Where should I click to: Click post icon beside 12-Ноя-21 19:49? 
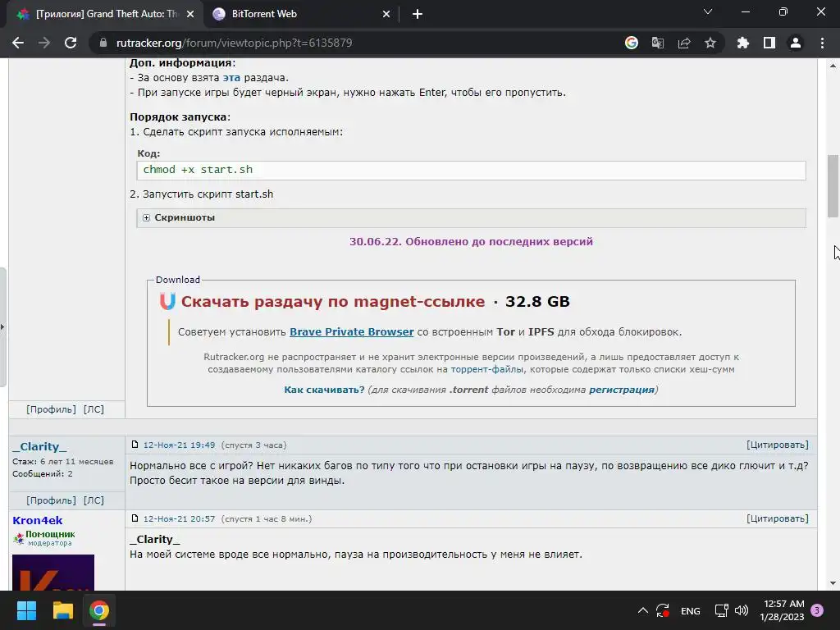(135, 445)
